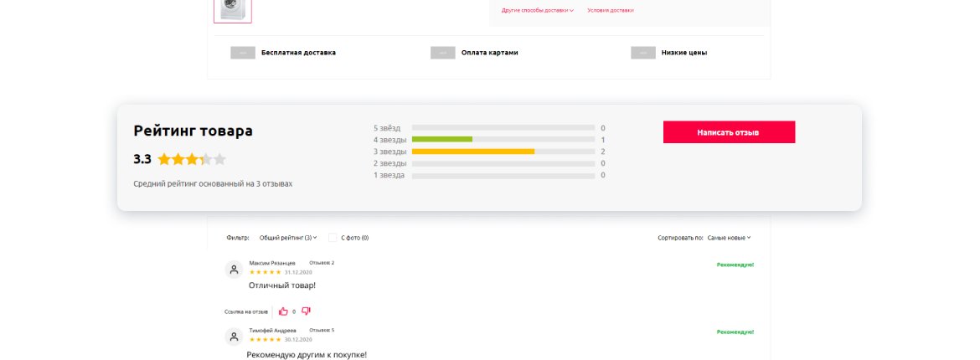Expand Другие способы доставки link
Screen dimensions: 980x360
coord(538,10)
